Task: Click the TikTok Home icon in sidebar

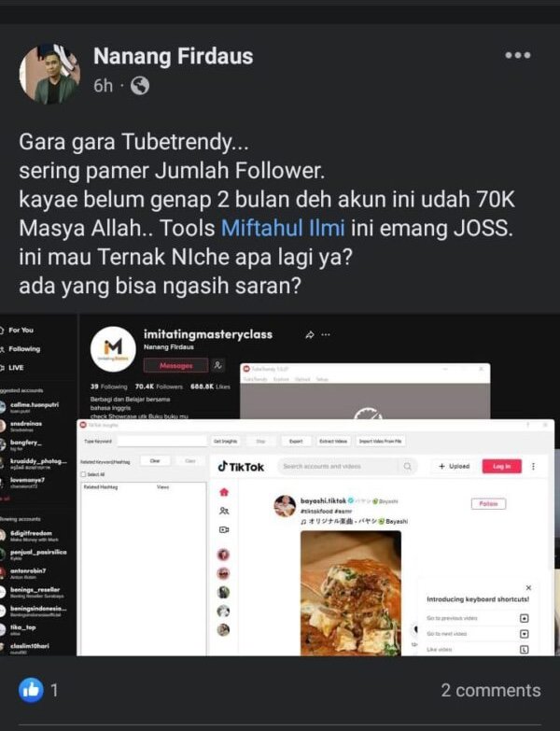Action: (224, 492)
